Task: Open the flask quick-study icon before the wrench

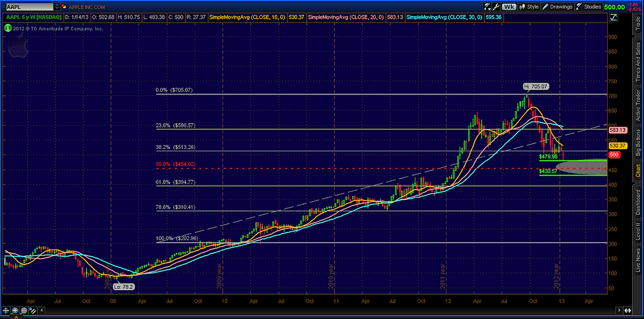Action: [487, 7]
